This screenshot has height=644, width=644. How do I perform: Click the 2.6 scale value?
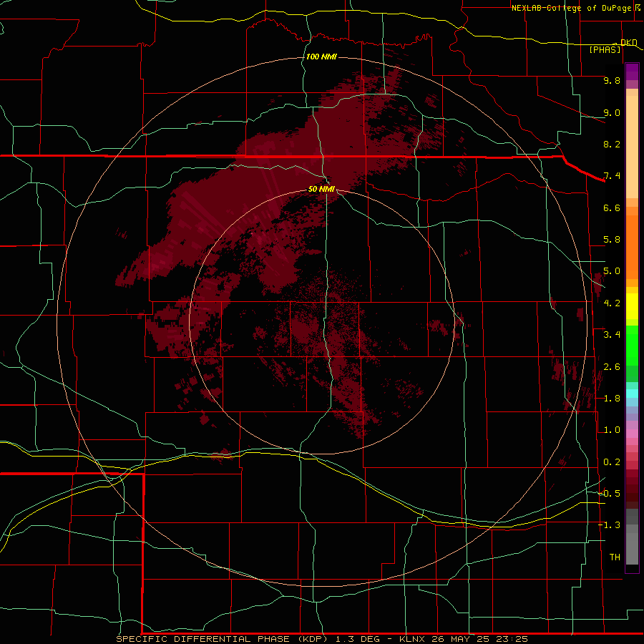612,367
